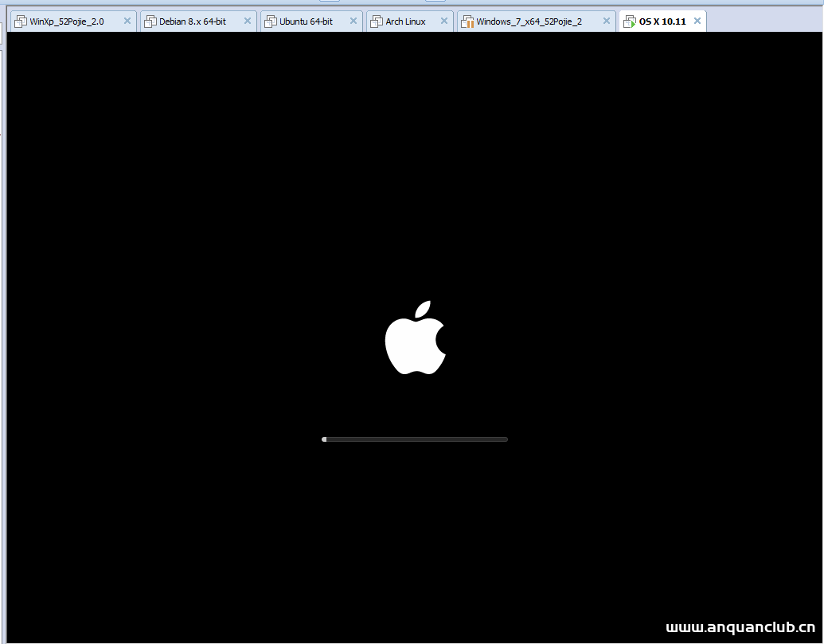The height and width of the screenshot is (644, 824).
Task: Click the Debian 8.x tab's VM icon
Action: click(150, 21)
